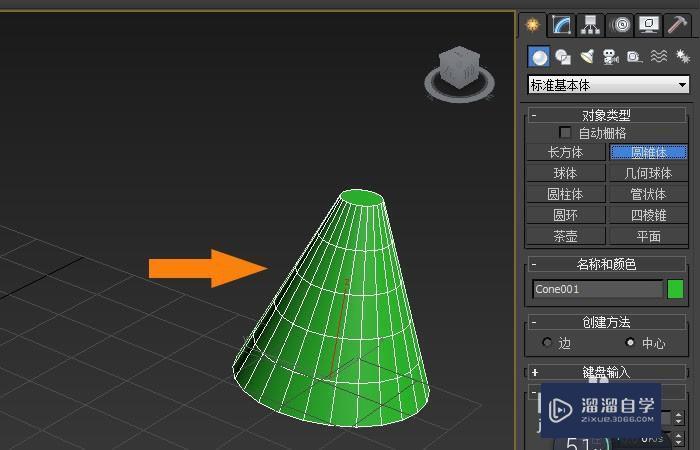This screenshot has width=700, height=450.
Task: Click the Cone001 name field
Action: [597, 289]
